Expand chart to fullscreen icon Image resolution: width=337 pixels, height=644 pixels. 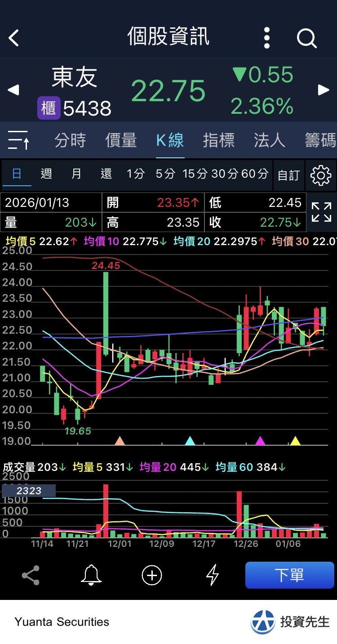pyautogui.click(x=321, y=212)
